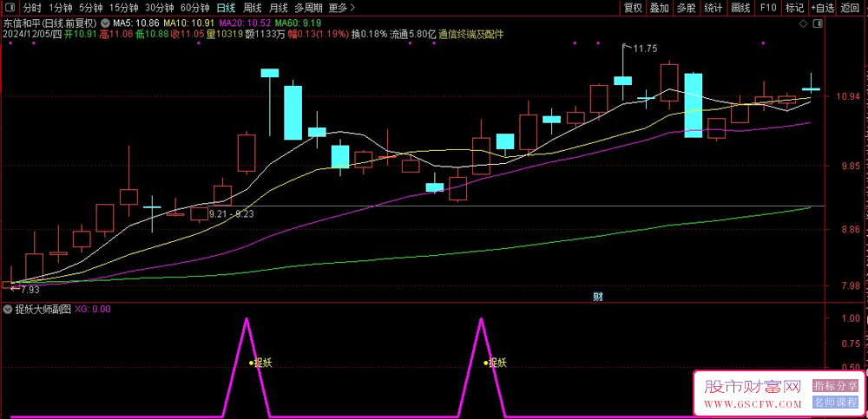The height and width of the screenshot is (419, 868).
Task: Click the 财 finance marker on chart
Action: (x=597, y=297)
